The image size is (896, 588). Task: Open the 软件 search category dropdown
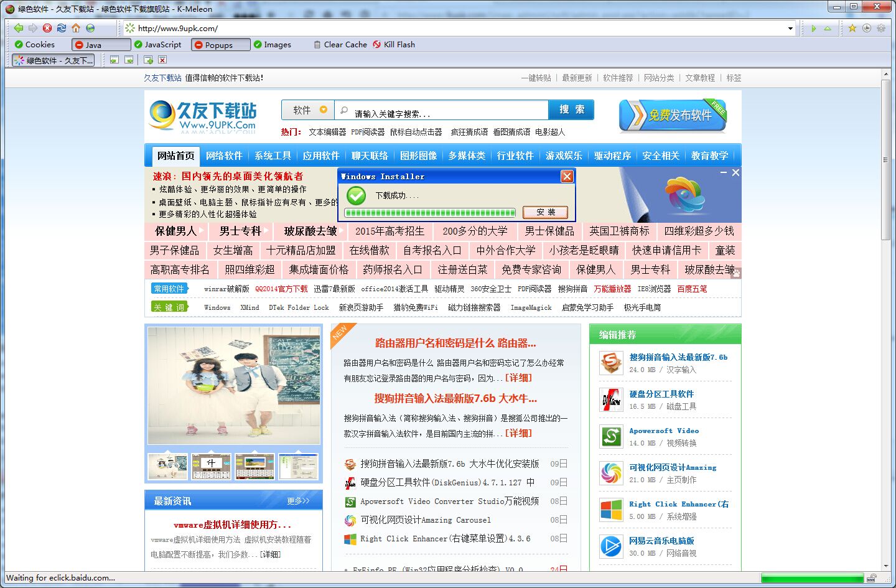tap(308, 110)
